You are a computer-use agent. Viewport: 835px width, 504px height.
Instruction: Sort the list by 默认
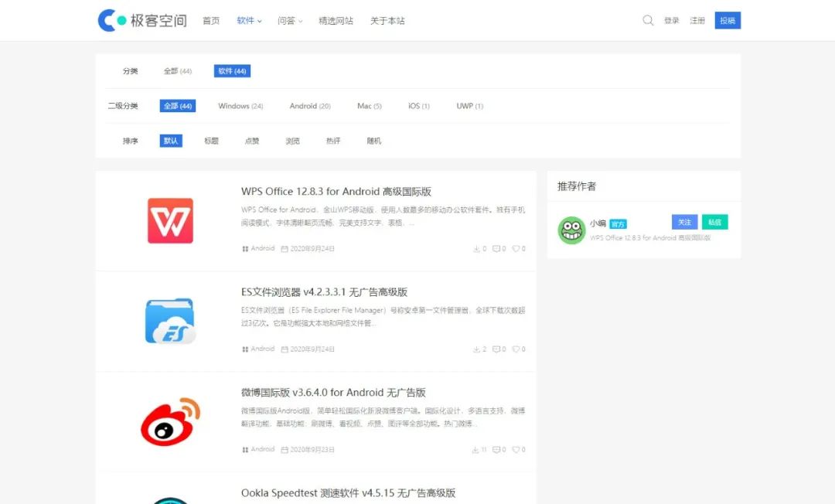pyautogui.click(x=171, y=141)
